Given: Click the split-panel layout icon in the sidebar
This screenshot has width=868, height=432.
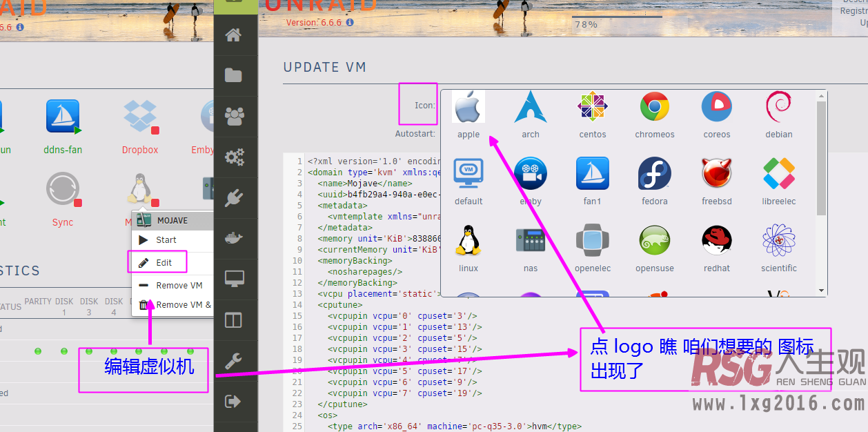Looking at the screenshot, I should click(x=234, y=320).
